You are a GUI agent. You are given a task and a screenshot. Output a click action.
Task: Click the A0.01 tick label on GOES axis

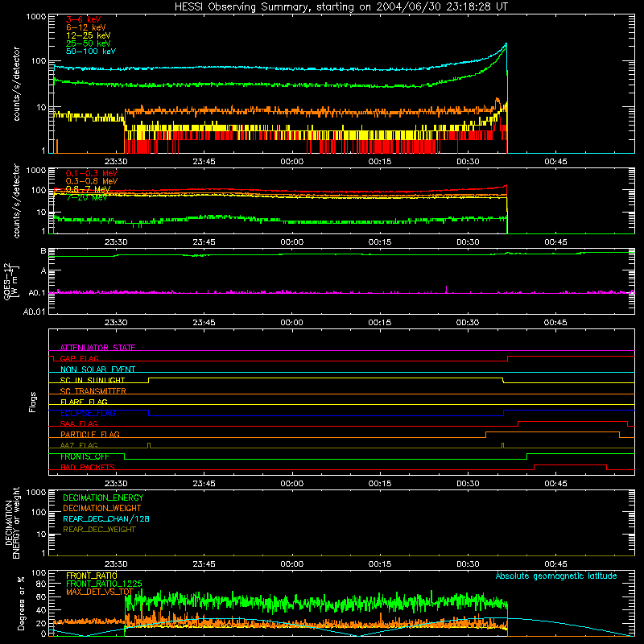tap(34, 312)
